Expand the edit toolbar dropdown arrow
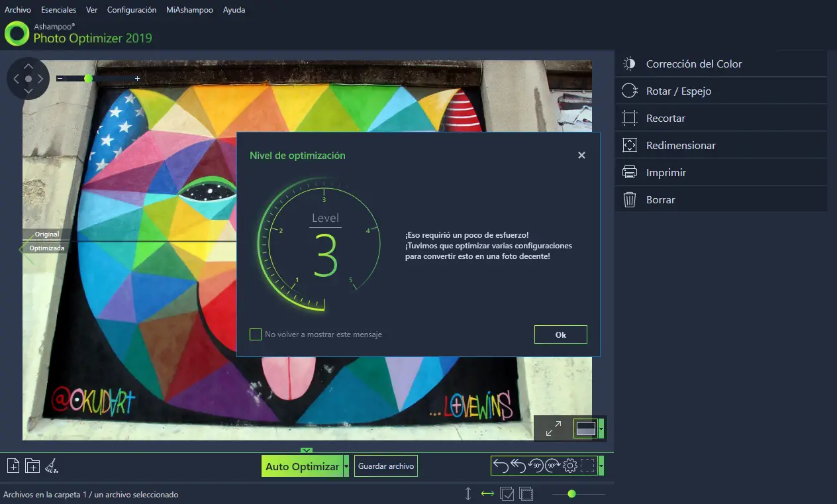The width and height of the screenshot is (837, 504). tap(601, 466)
